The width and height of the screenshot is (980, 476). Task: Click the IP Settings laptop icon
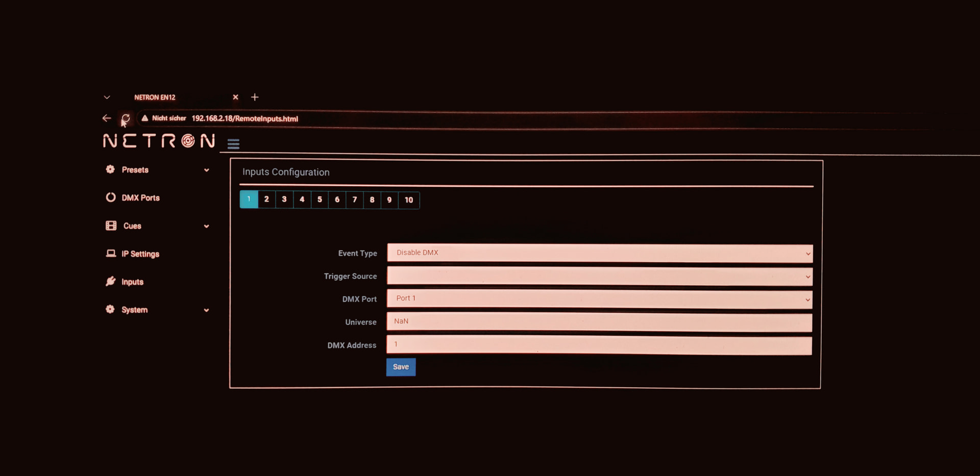pyautogui.click(x=111, y=254)
